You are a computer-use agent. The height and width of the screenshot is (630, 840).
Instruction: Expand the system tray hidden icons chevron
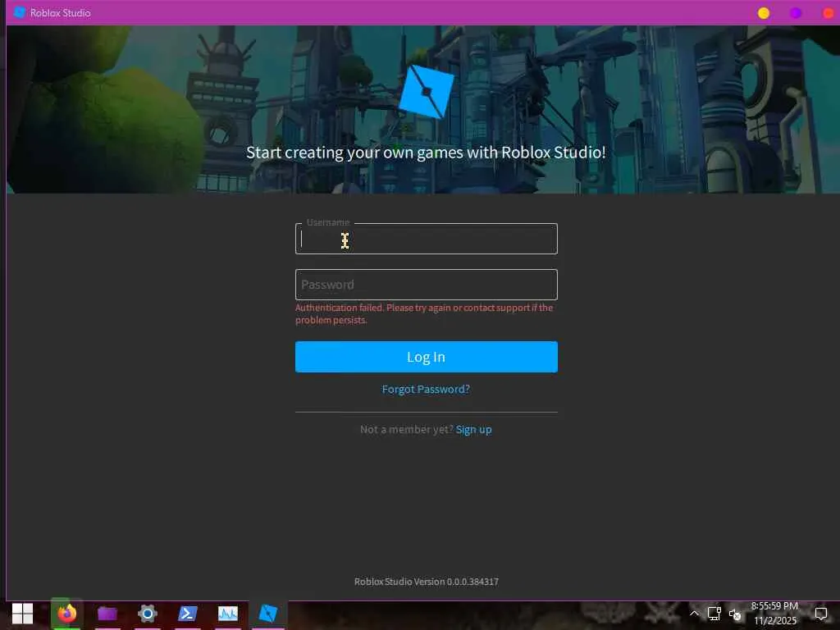click(694, 614)
